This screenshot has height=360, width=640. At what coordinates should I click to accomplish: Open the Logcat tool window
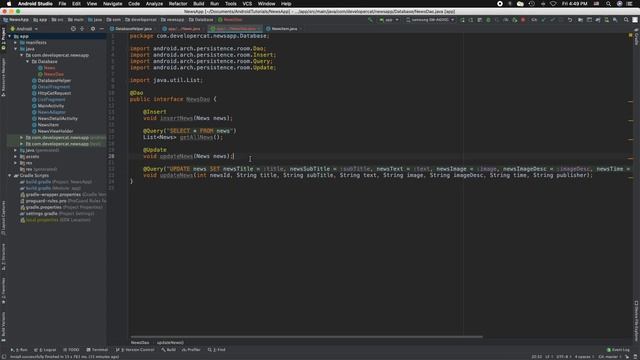click(x=45, y=350)
